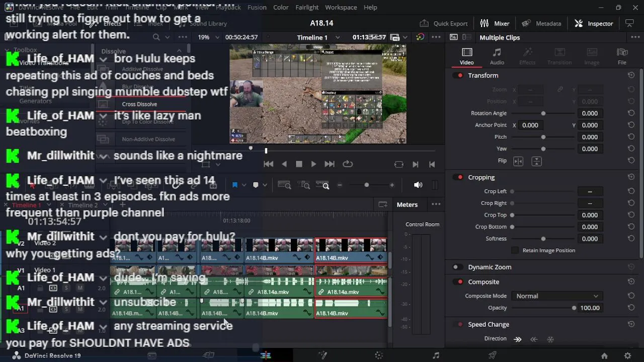This screenshot has height=362, width=644.
Task: Check the Retain Image Position checkbox
Action: 515,250
